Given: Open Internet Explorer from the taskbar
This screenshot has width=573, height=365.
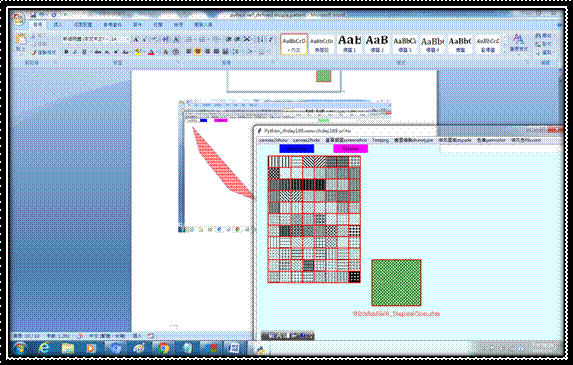Looking at the screenshot, I should click(x=44, y=348).
